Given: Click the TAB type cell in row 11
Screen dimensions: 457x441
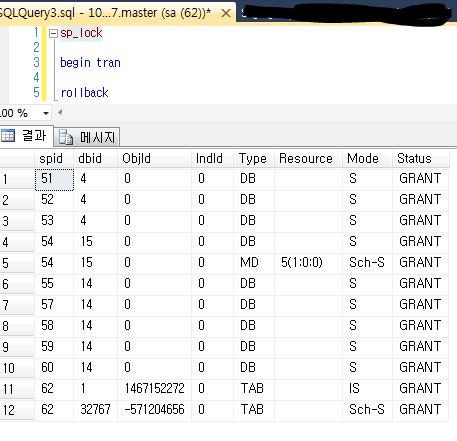Looking at the screenshot, I should point(254,389).
